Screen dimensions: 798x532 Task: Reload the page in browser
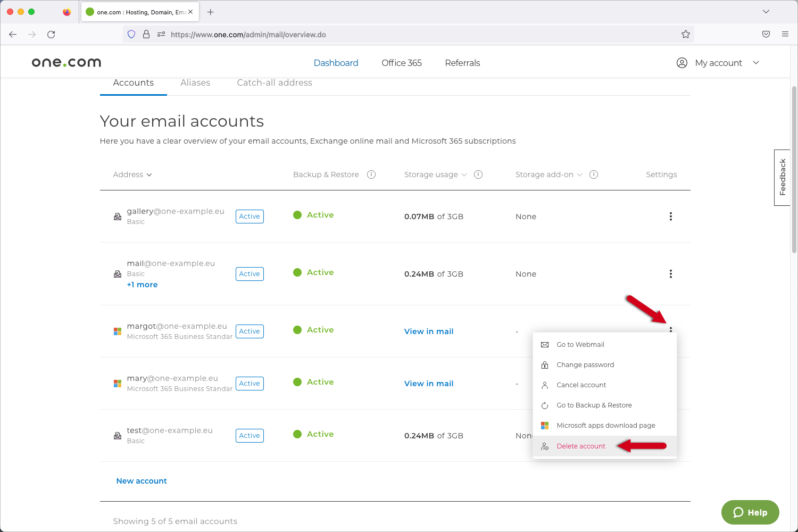coord(51,35)
